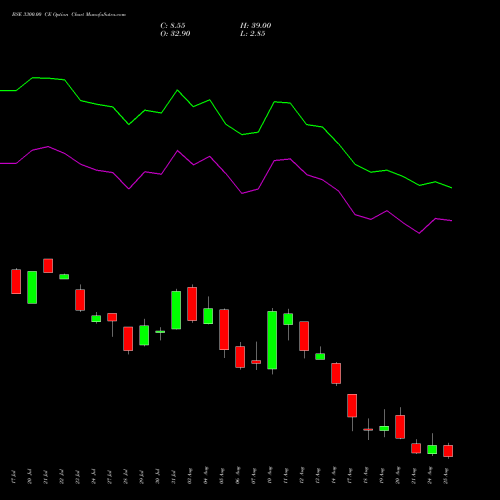Click the magenta lower indicator line
The height and width of the screenshot is (500, 500).
pos(225,173)
